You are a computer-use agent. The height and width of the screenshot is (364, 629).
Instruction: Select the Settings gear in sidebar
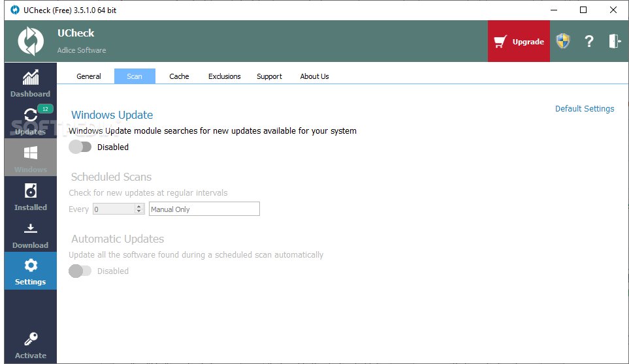tap(31, 271)
